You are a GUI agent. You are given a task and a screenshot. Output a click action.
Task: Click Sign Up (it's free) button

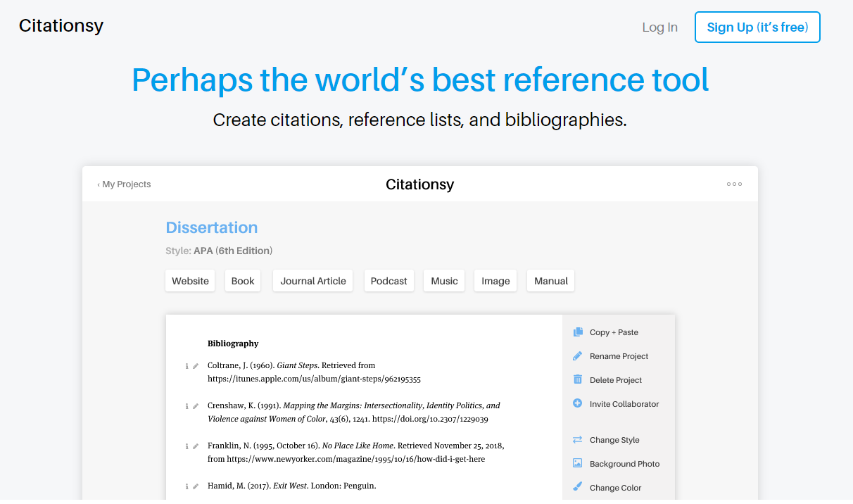point(757,27)
